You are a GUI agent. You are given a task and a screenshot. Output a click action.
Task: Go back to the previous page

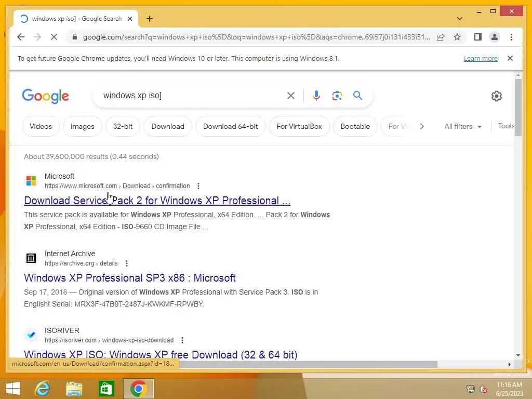(21, 37)
